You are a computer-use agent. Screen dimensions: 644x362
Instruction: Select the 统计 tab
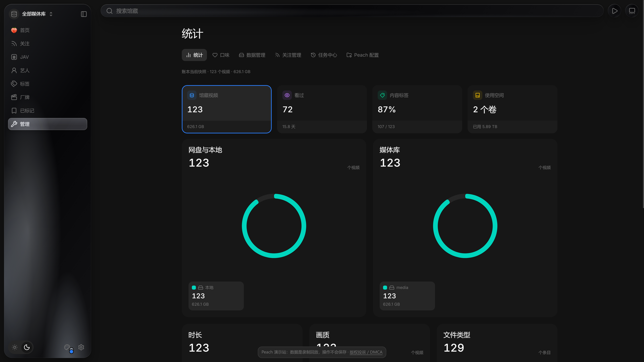[194, 55]
